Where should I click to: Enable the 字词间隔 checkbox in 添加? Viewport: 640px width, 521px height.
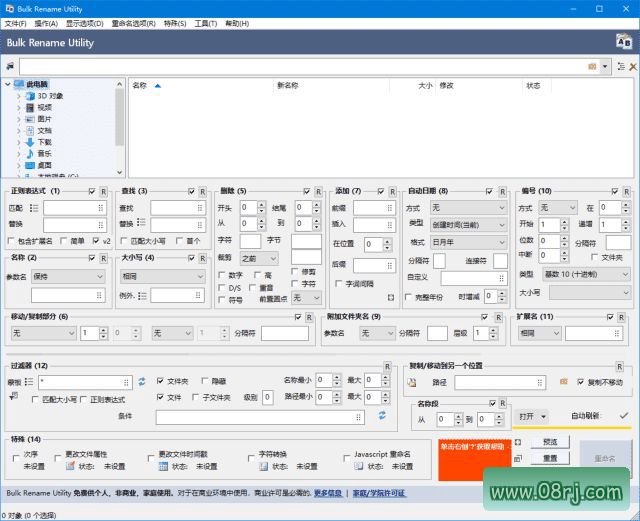click(338, 283)
